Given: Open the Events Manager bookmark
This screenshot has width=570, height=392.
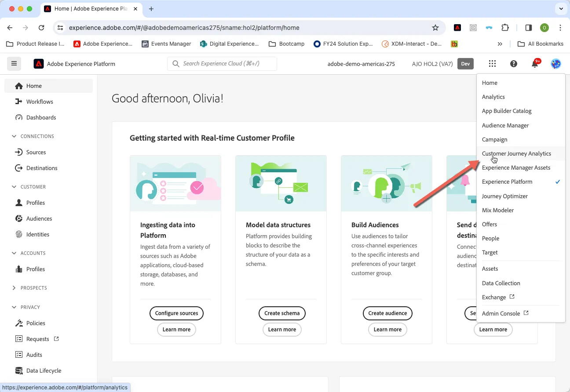Looking at the screenshot, I should [x=166, y=44].
